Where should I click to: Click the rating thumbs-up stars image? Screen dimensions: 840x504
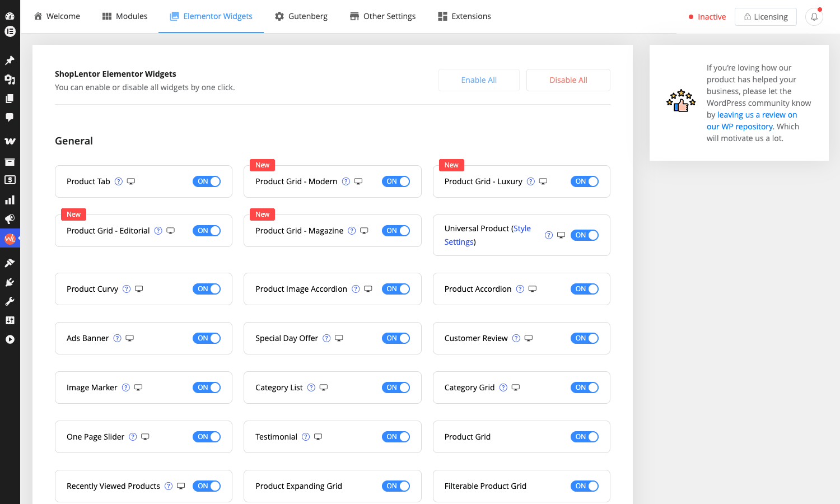click(x=681, y=100)
